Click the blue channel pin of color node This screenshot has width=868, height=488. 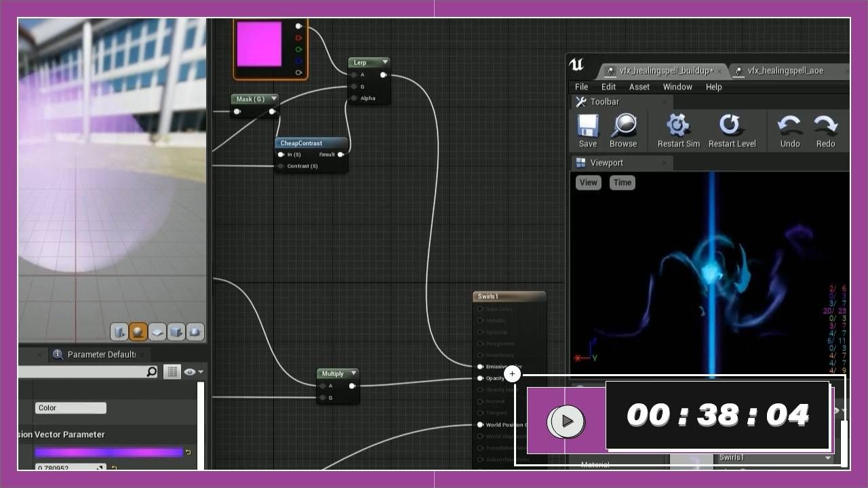coord(298,60)
